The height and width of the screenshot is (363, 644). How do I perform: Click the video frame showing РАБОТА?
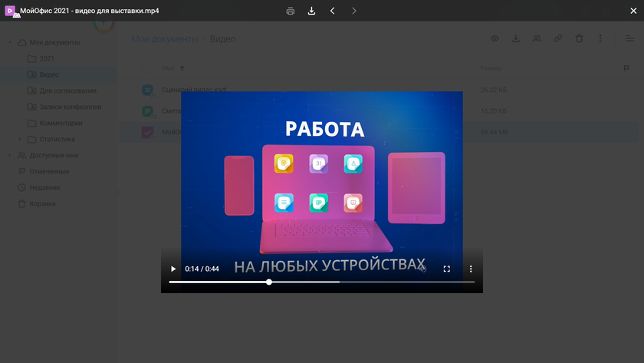pos(322,169)
